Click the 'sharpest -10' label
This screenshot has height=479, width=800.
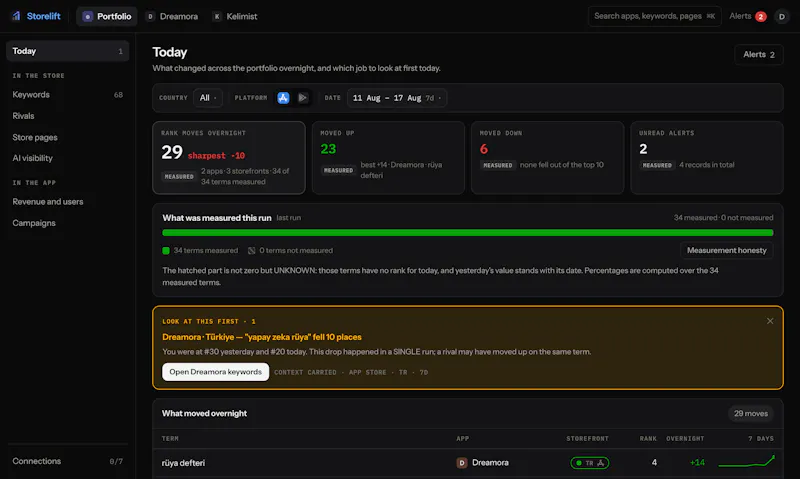pos(216,156)
